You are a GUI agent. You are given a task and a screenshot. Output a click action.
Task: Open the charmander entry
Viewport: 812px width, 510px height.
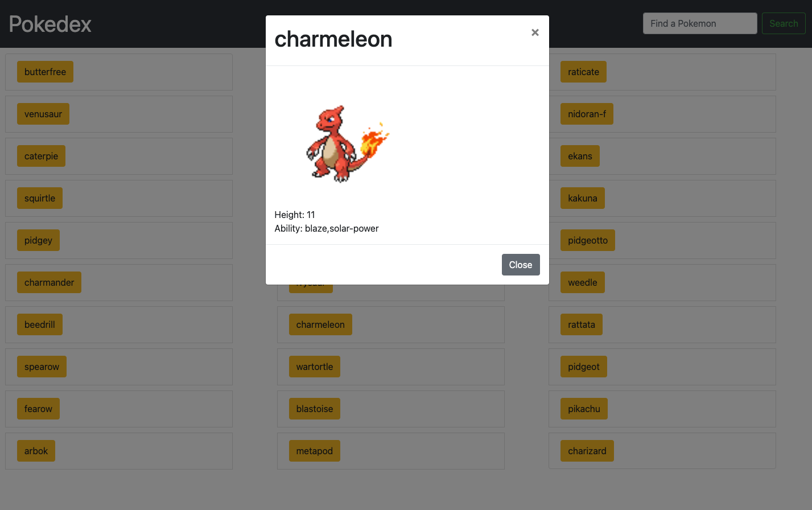(x=49, y=282)
